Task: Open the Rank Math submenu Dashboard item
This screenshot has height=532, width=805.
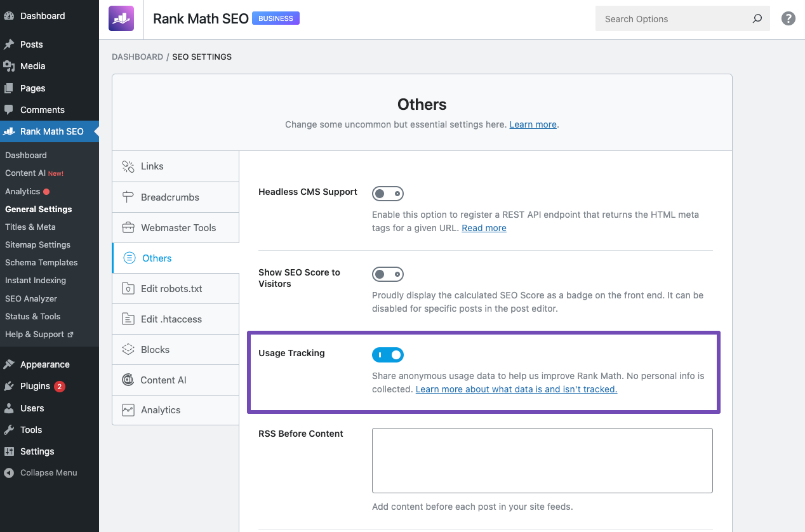Action: point(26,155)
